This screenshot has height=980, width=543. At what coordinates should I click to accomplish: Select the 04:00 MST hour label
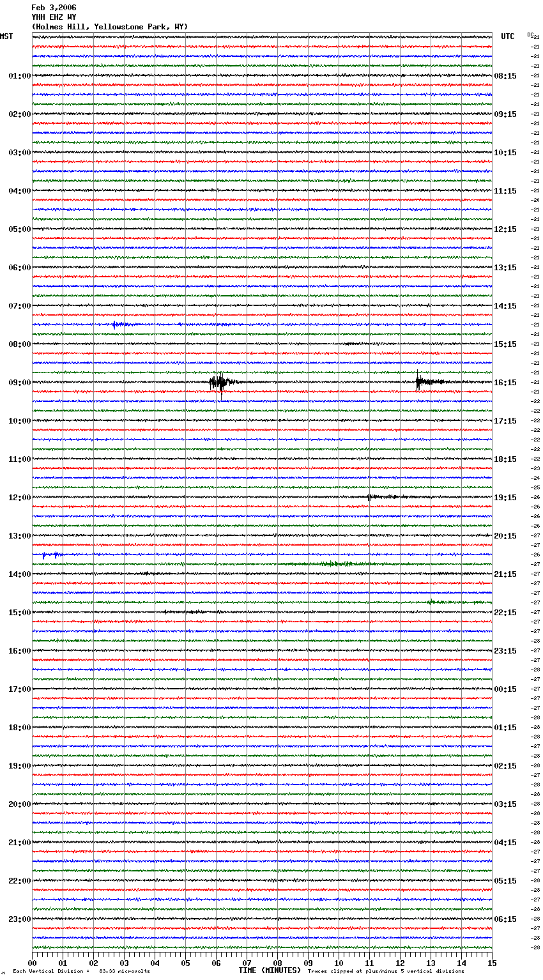click(x=19, y=191)
